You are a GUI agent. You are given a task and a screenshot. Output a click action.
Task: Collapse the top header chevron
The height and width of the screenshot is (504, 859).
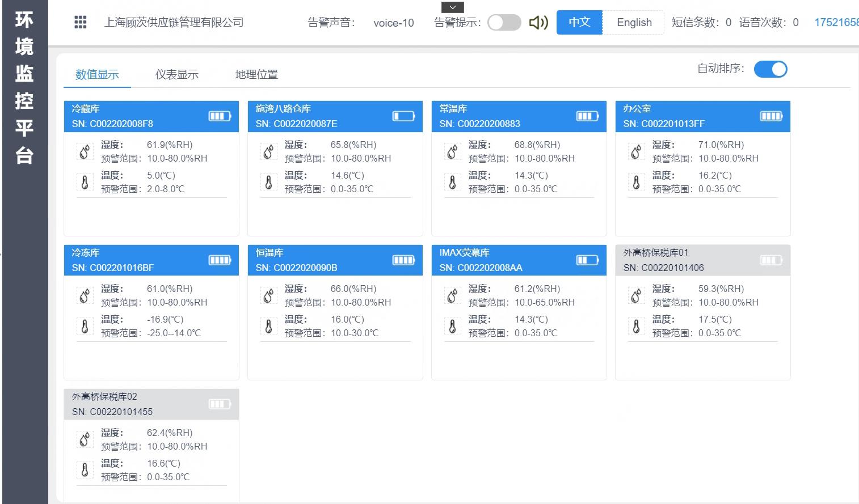pyautogui.click(x=452, y=7)
